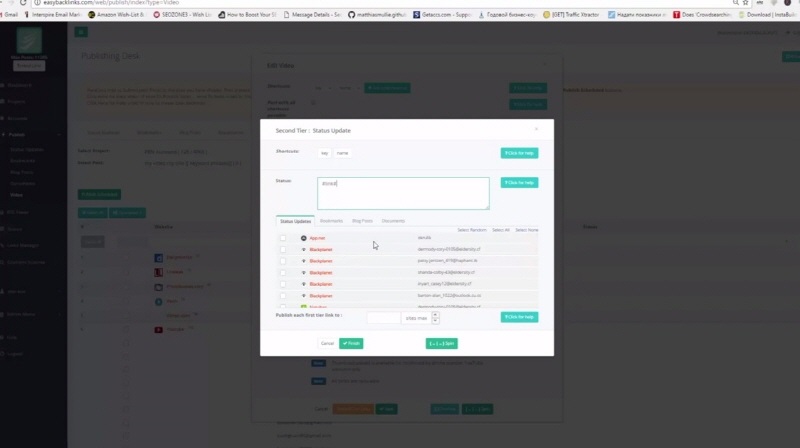Open the Message Details bookmark
The height and width of the screenshot is (448, 800).
coord(312,15)
